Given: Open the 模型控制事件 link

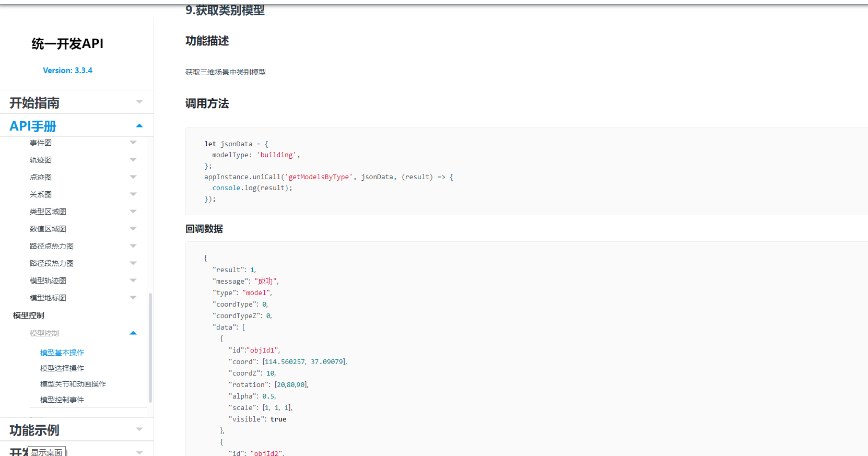Looking at the screenshot, I should [x=62, y=400].
